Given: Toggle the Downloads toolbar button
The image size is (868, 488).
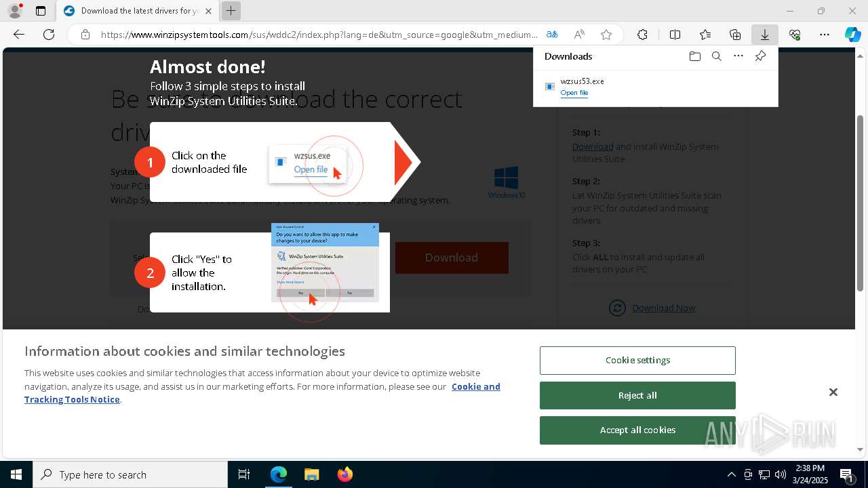Looking at the screenshot, I should 765,35.
